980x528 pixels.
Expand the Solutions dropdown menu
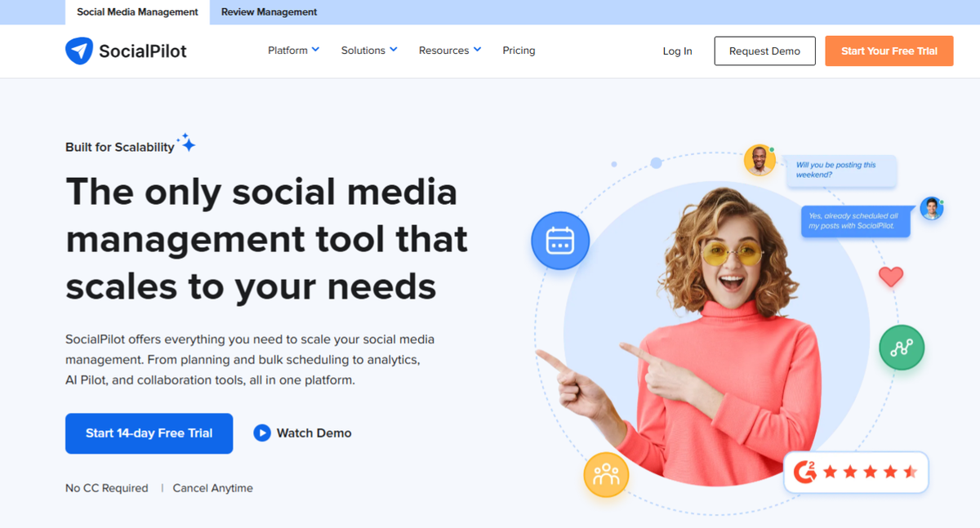tap(369, 51)
